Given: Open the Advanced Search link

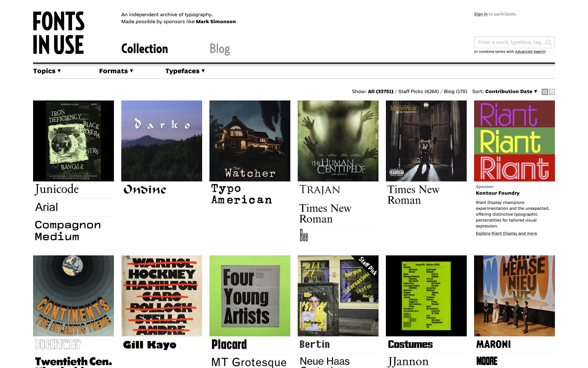Looking at the screenshot, I should (530, 52).
